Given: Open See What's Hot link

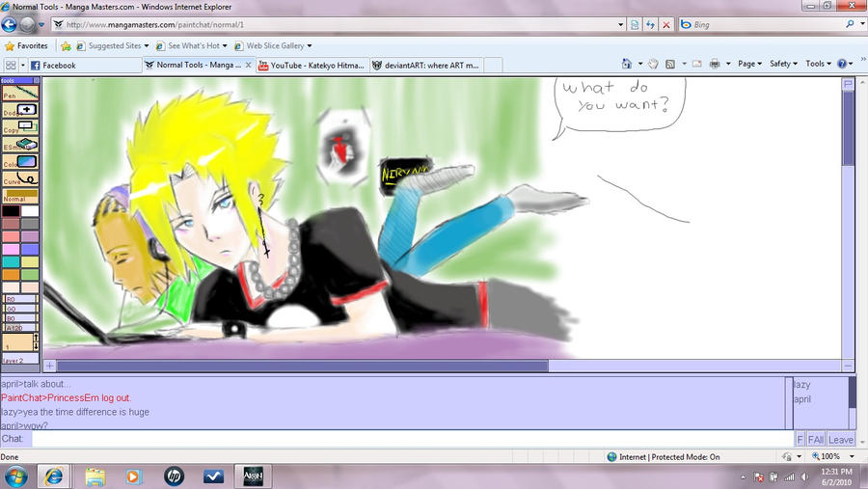Looking at the screenshot, I should tap(192, 46).
